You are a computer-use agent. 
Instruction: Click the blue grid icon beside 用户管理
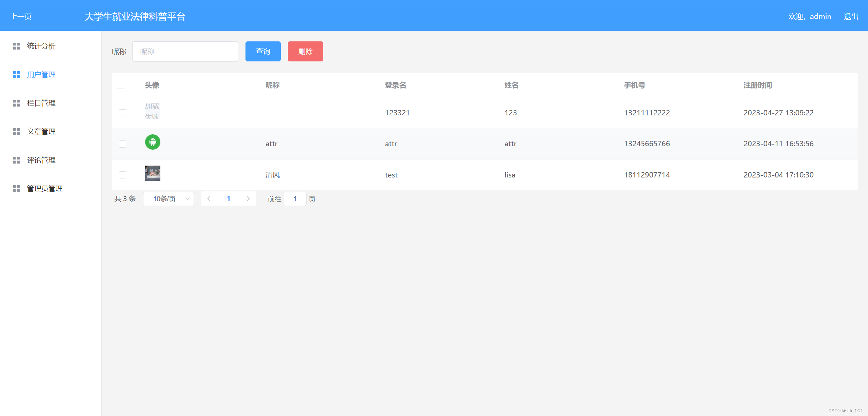16,75
